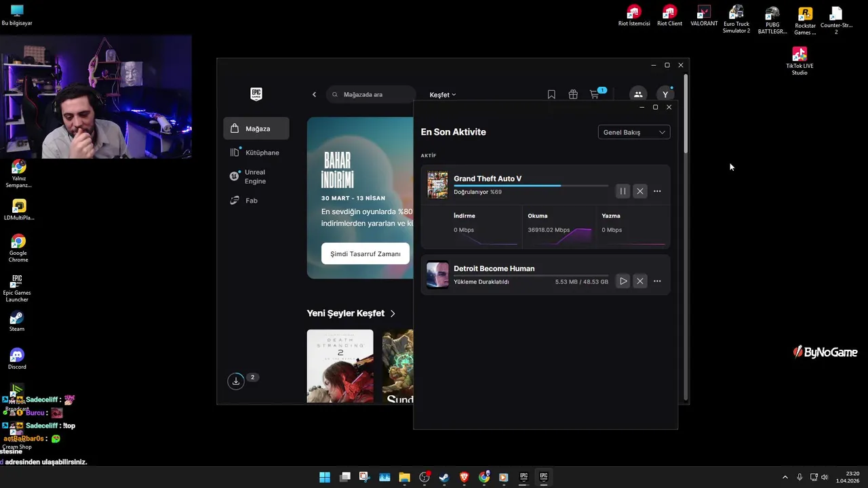Show hidden system tray icons
This screenshot has height=488, width=868.
point(785,477)
